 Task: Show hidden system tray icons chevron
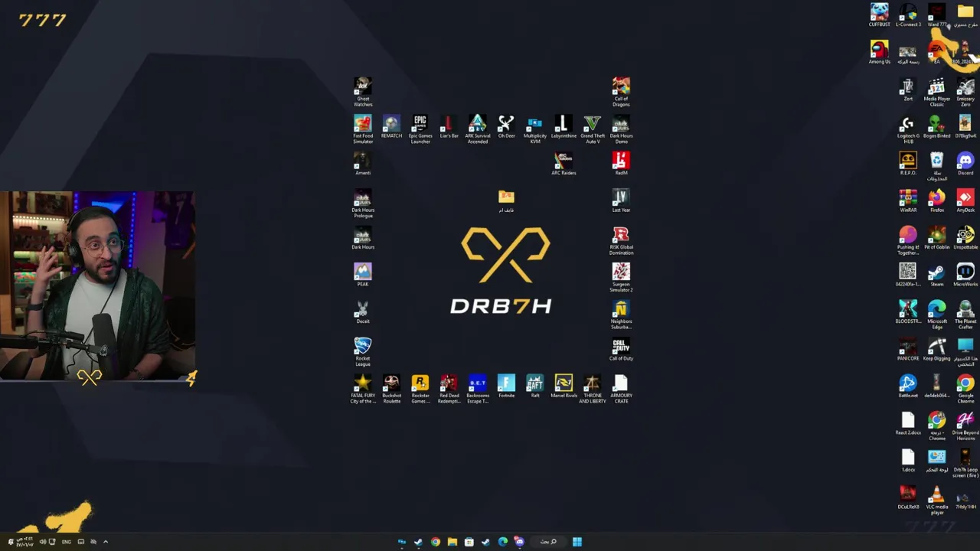point(106,542)
